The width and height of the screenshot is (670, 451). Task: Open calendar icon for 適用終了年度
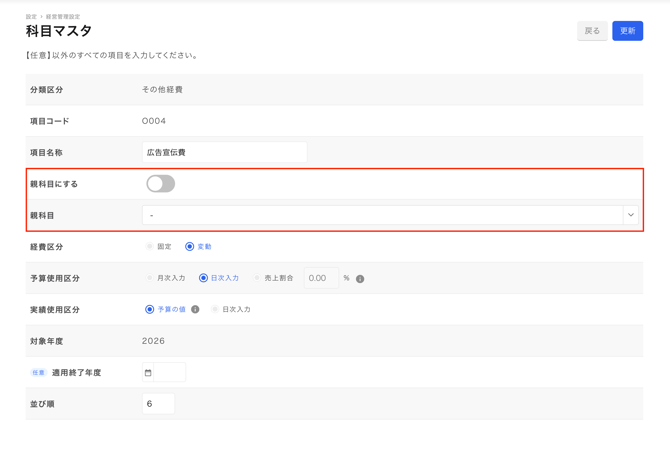point(148,373)
